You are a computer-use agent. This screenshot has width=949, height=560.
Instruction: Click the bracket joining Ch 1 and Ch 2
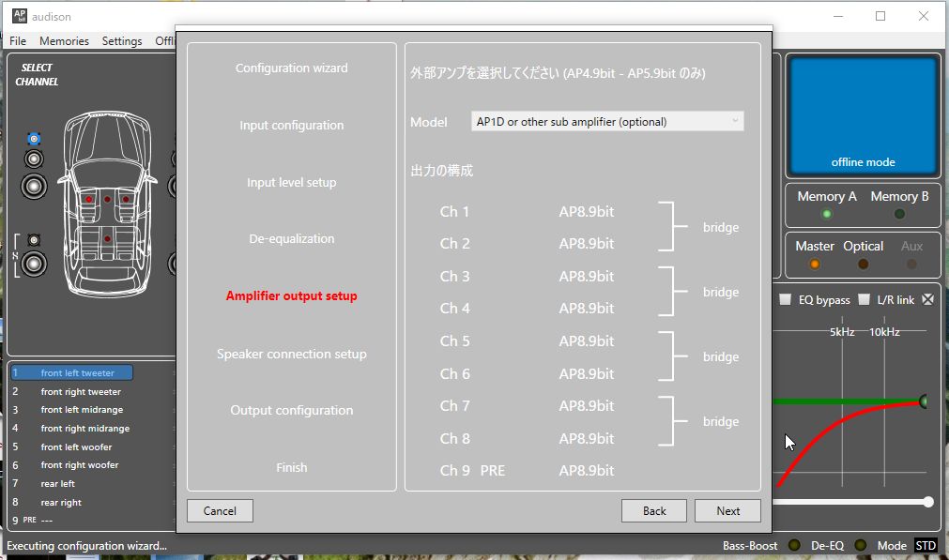point(672,227)
